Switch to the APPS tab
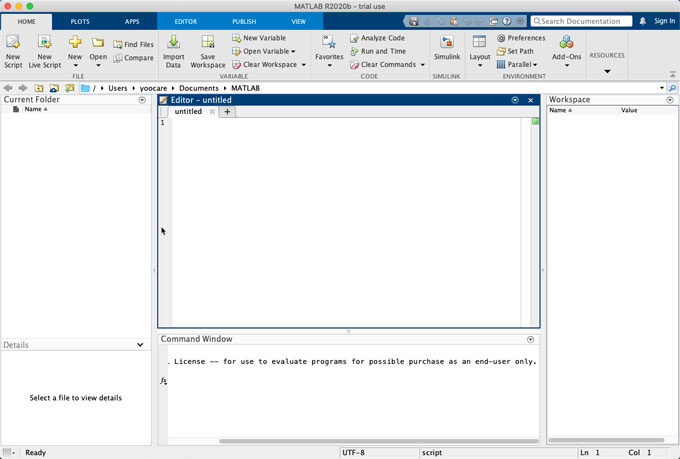 (x=132, y=21)
